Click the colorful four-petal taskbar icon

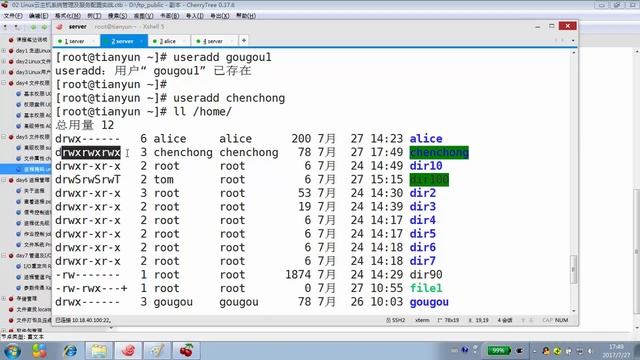(x=40, y=351)
